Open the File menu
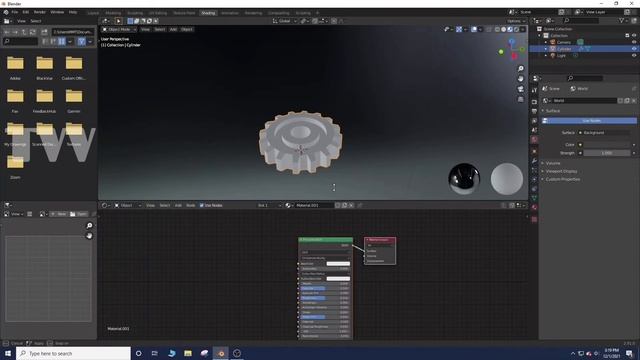The width and height of the screenshot is (640, 360). pos(15,12)
